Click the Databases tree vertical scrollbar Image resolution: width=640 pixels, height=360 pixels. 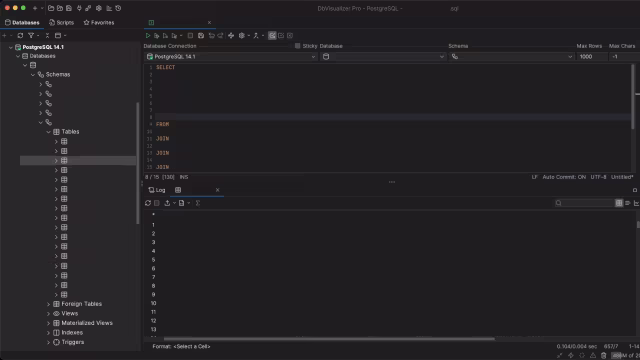coord(138,162)
